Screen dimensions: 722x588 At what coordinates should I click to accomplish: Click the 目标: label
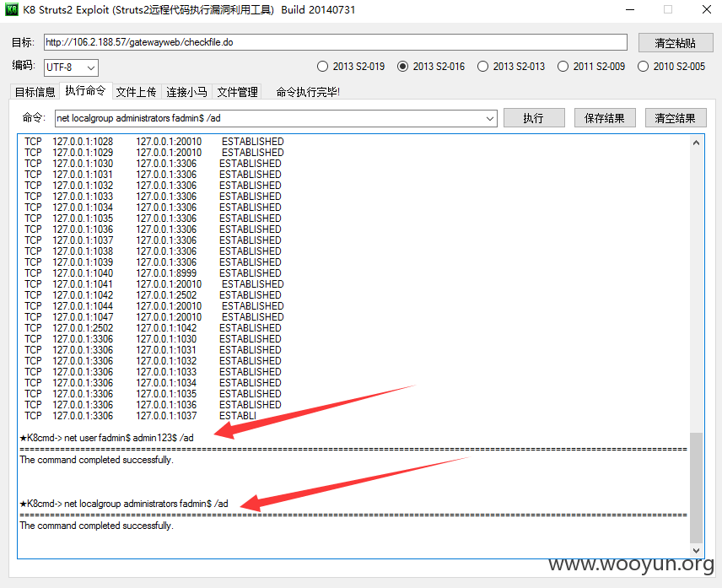pos(23,43)
